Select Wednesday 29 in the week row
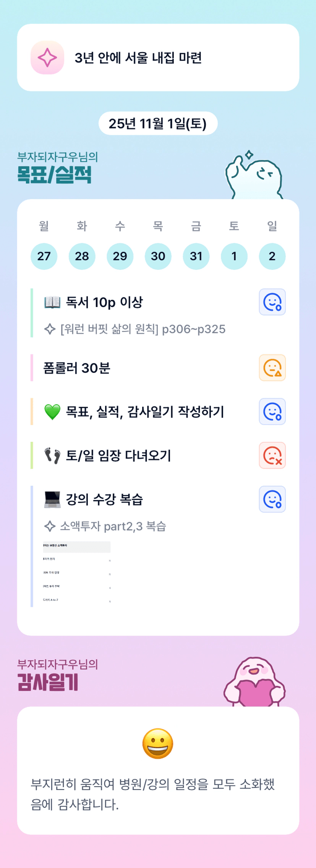Viewport: 316px width, 868px height. pyautogui.click(x=120, y=256)
